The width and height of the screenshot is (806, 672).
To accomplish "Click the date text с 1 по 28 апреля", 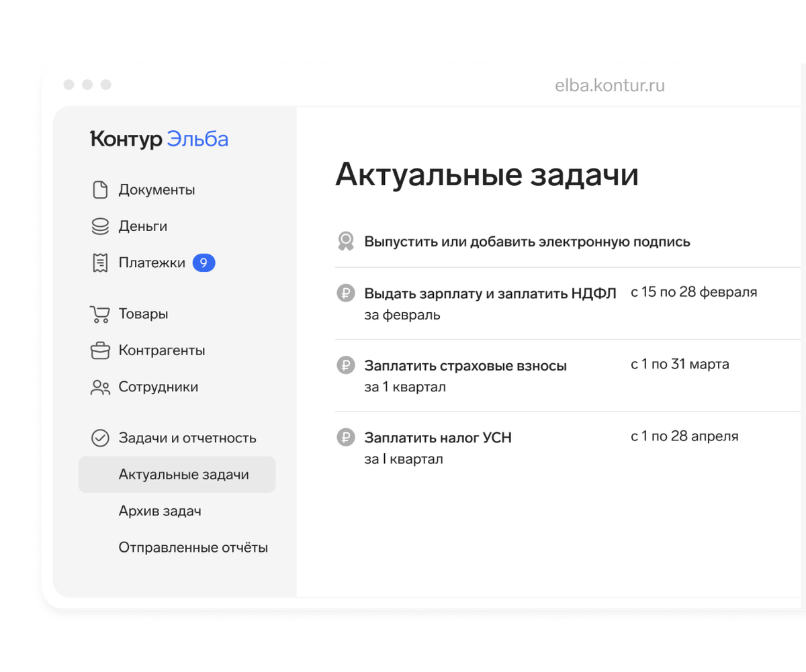I will (684, 436).
